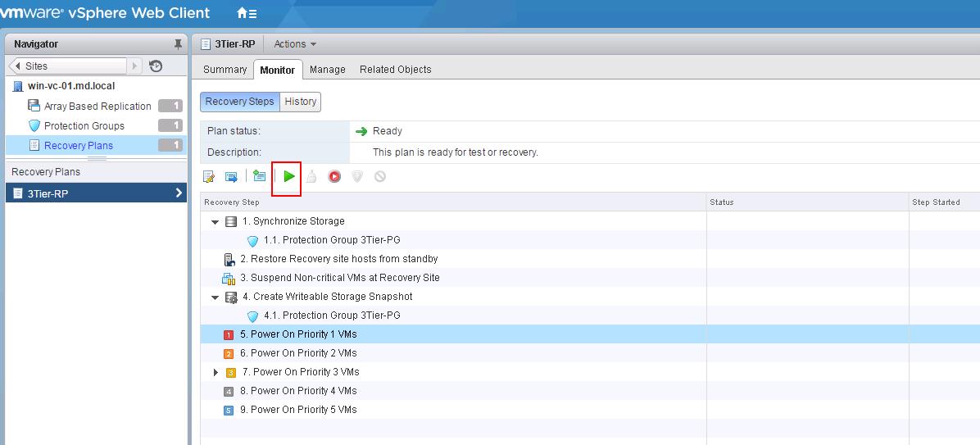Click the host icon for step 2

229,259
